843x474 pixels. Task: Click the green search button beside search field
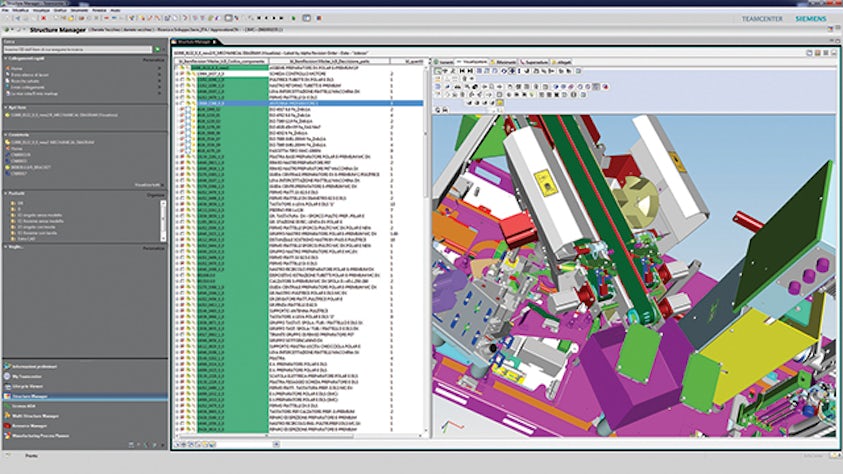[x=158, y=49]
